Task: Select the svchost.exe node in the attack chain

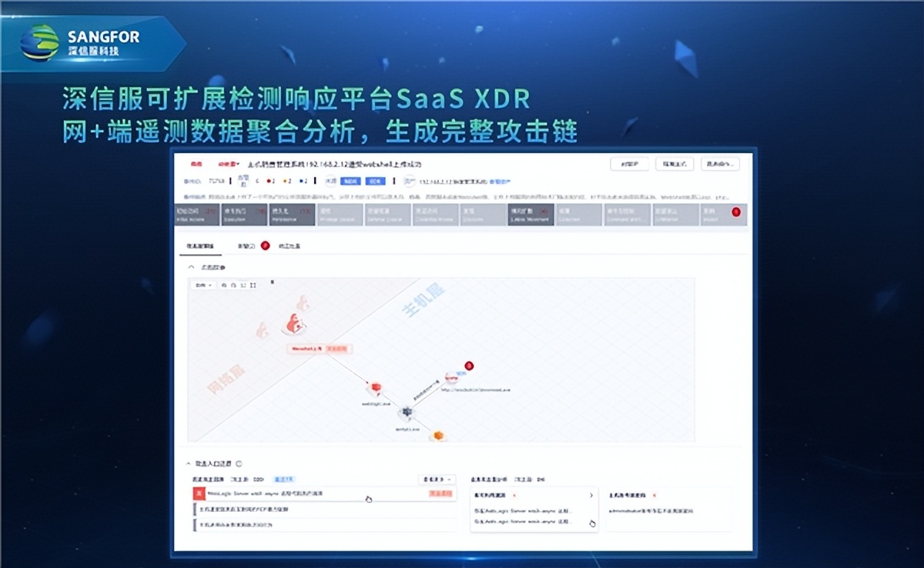Action: 406,411
